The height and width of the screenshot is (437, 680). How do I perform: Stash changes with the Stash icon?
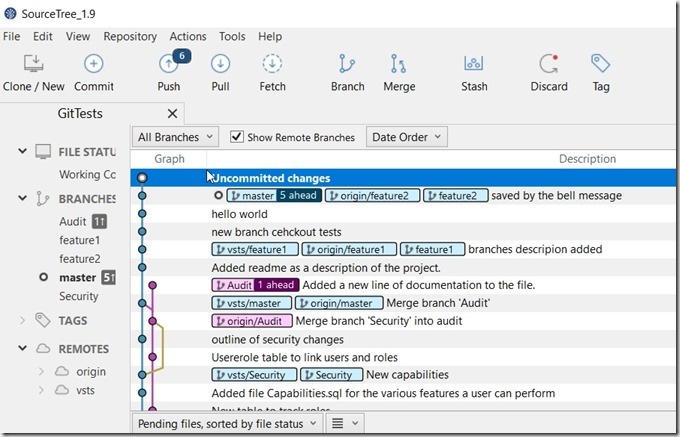pyautogui.click(x=474, y=63)
